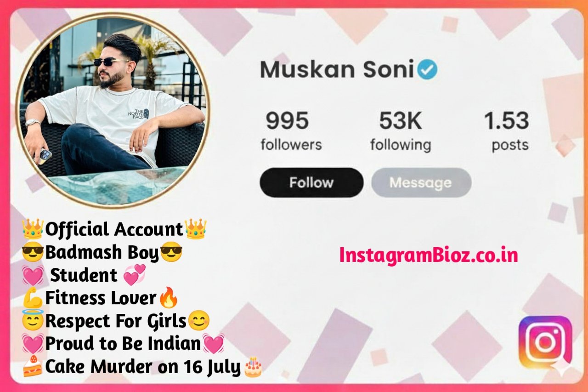Click the black Follow button
This screenshot has width=588, height=392.
click(311, 182)
